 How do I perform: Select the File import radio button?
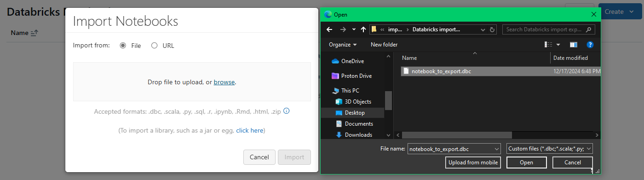[x=123, y=46]
